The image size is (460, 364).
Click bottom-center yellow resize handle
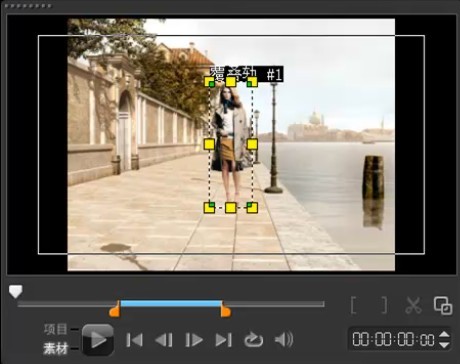[x=231, y=207]
